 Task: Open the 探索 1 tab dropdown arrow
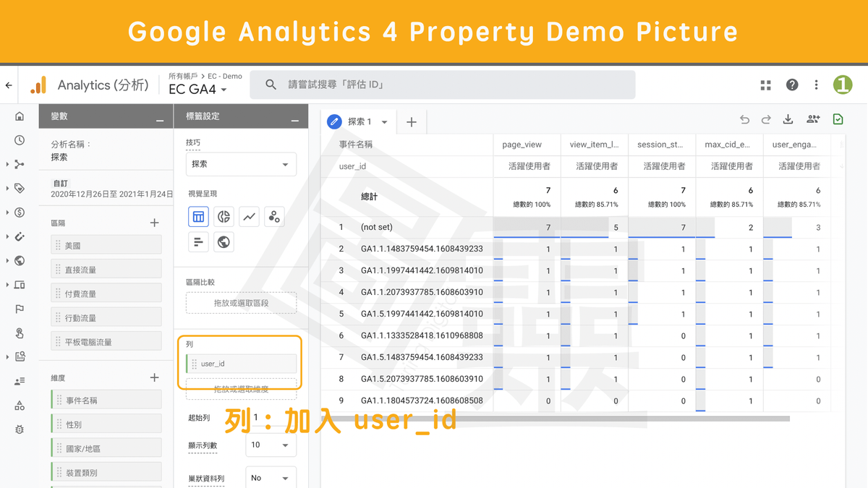[384, 122]
